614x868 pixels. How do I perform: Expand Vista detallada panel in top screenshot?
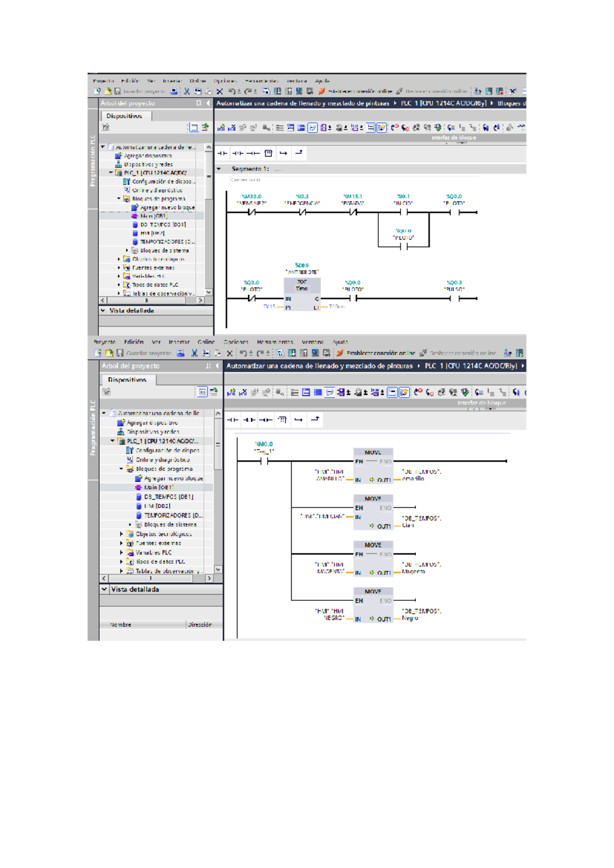point(103,311)
